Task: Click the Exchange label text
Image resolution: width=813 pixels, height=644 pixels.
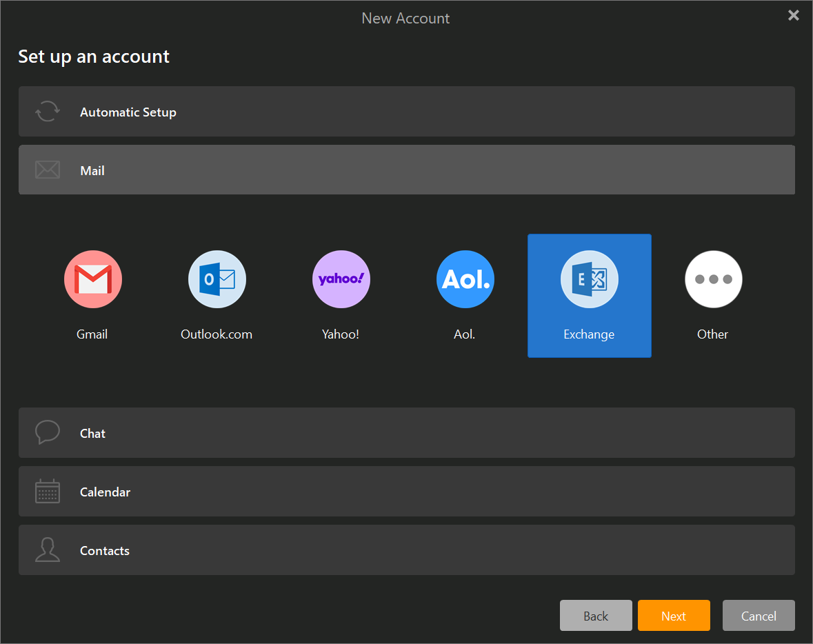Action: pyautogui.click(x=589, y=335)
